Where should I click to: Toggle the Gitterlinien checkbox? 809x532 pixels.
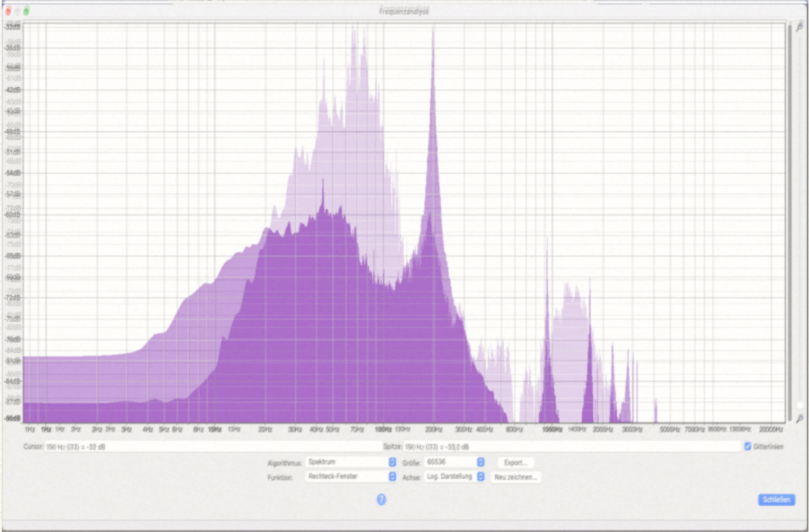[x=748, y=447]
